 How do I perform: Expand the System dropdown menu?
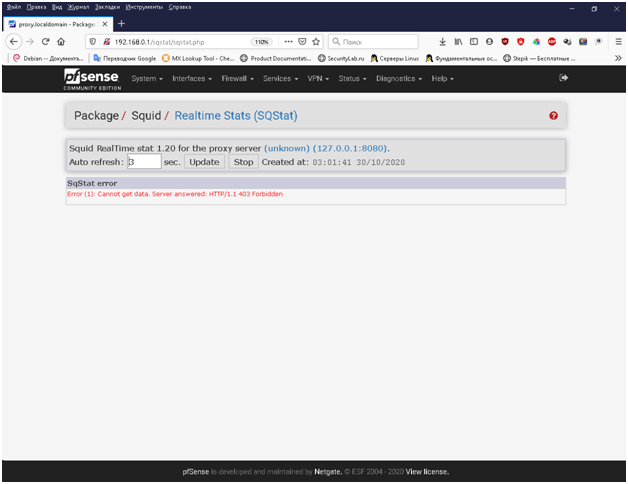coord(147,79)
